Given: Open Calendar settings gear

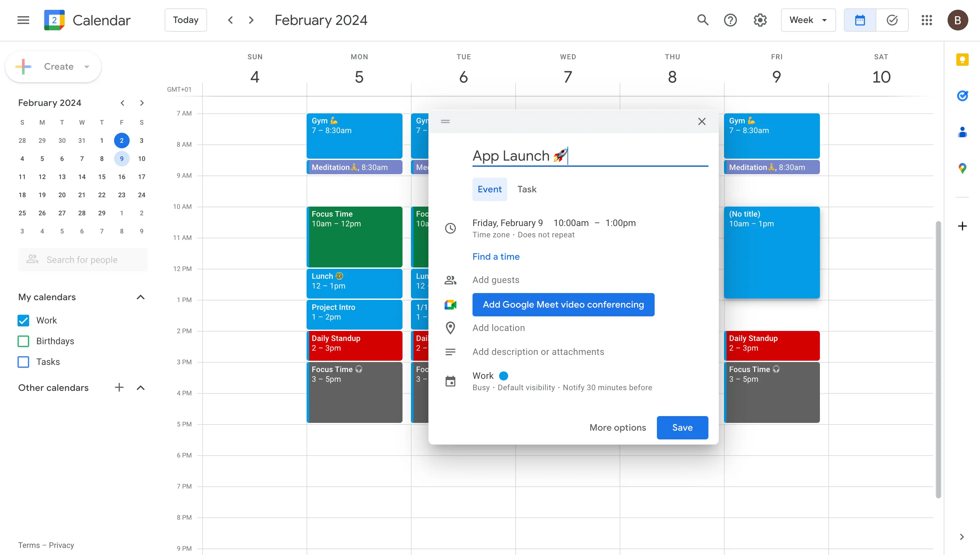Looking at the screenshot, I should [760, 20].
